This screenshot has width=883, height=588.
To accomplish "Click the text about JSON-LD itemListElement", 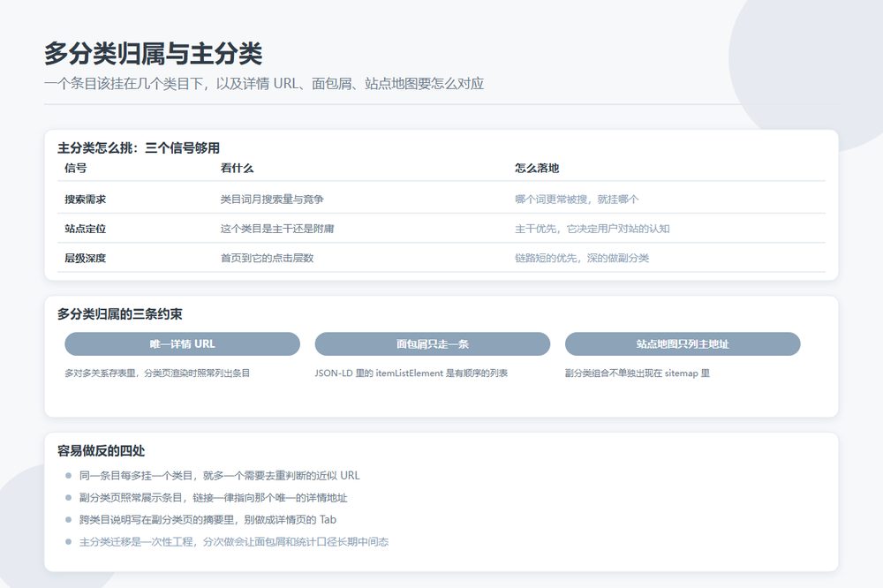I will pyautogui.click(x=411, y=373).
